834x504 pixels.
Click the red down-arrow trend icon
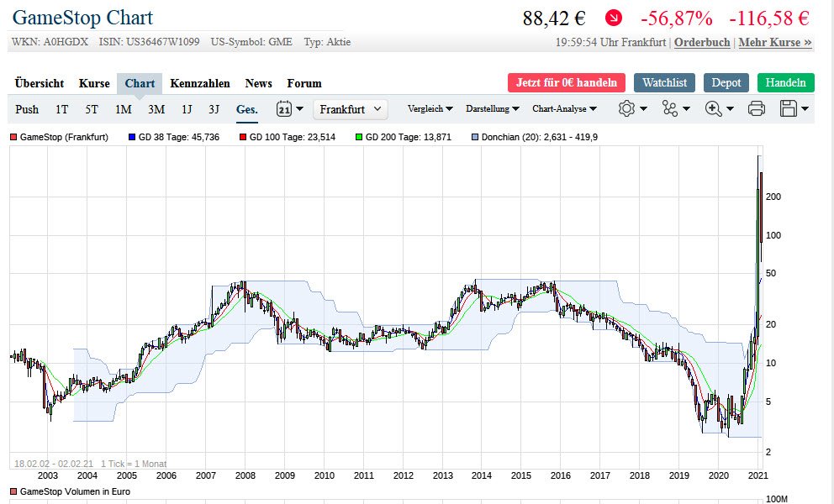pos(615,18)
